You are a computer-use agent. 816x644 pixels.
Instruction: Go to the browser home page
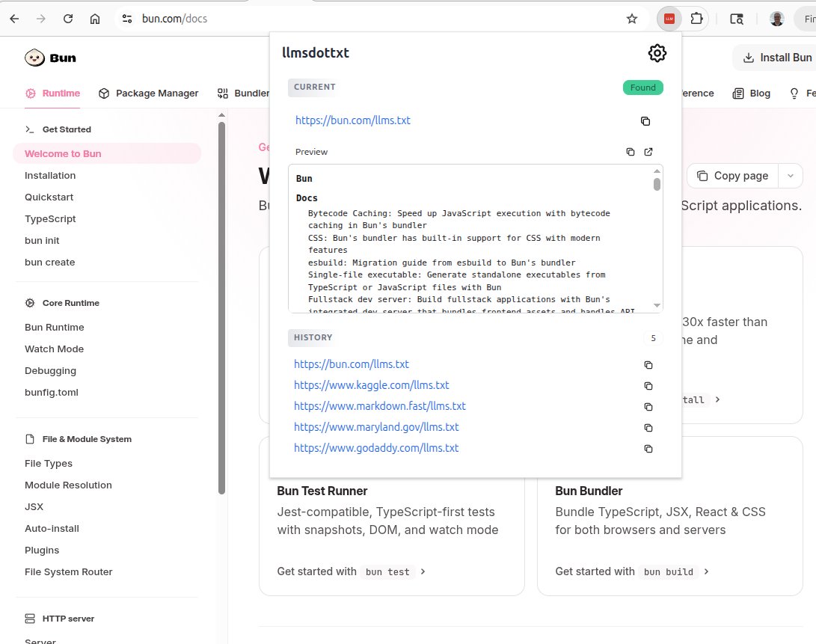click(x=95, y=19)
